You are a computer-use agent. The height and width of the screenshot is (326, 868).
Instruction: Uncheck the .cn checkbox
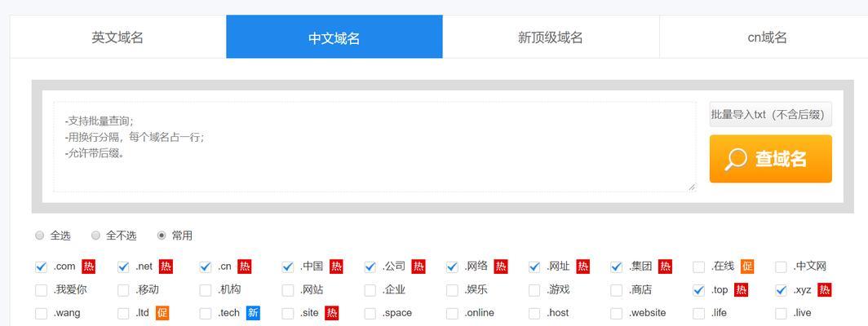(206, 267)
